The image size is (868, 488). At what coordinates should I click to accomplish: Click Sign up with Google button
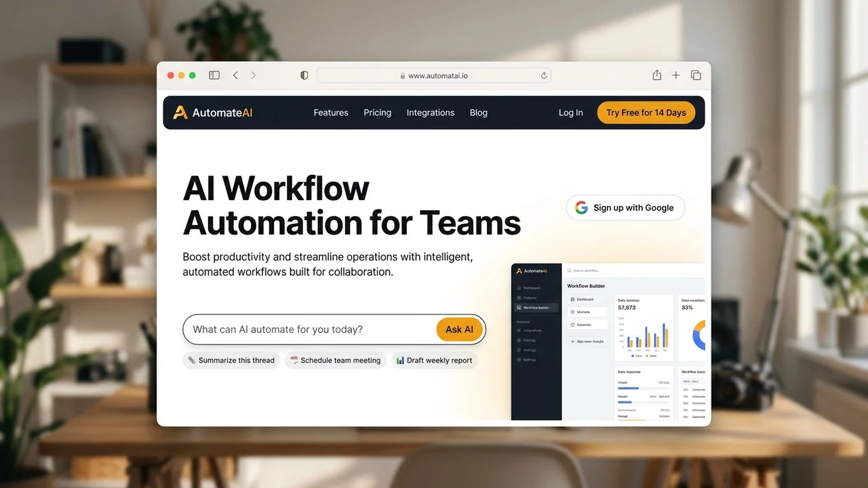click(x=625, y=207)
